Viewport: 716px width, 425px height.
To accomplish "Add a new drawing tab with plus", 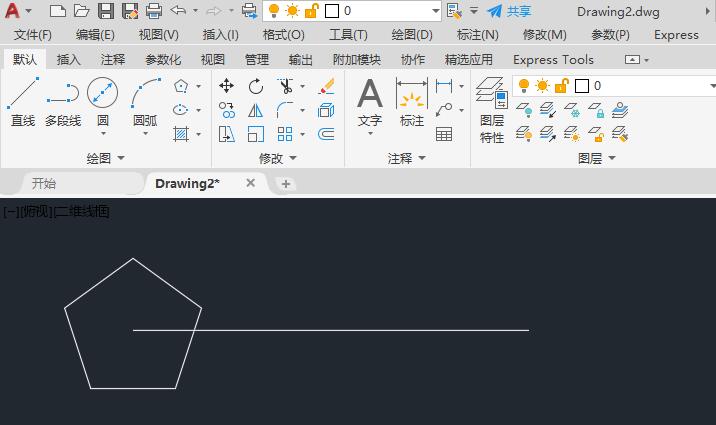I will click(286, 184).
